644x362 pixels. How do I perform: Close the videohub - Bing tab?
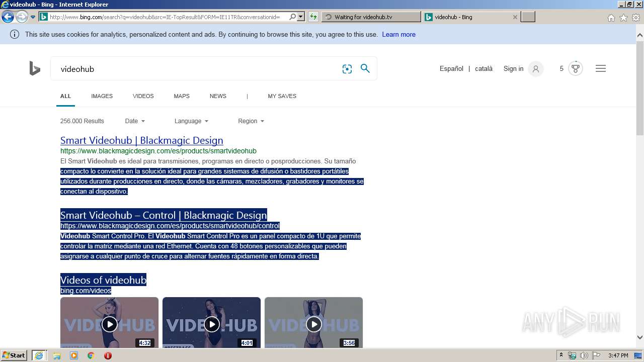[515, 17]
